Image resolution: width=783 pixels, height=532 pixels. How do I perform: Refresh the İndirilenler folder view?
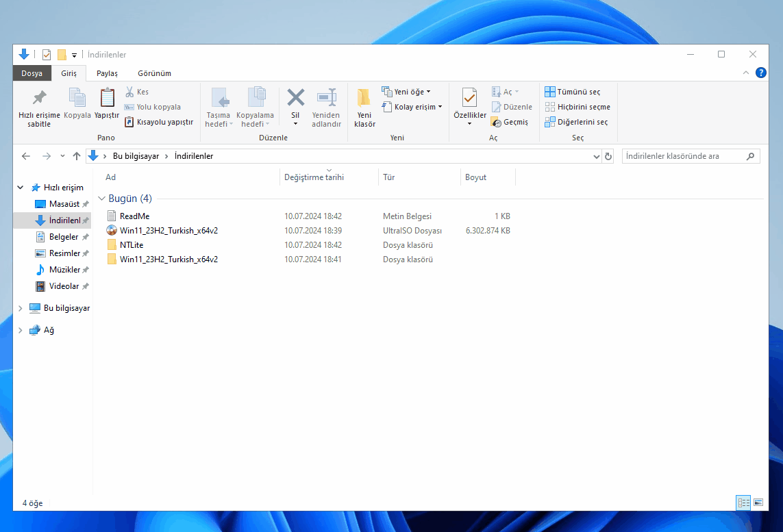(608, 156)
